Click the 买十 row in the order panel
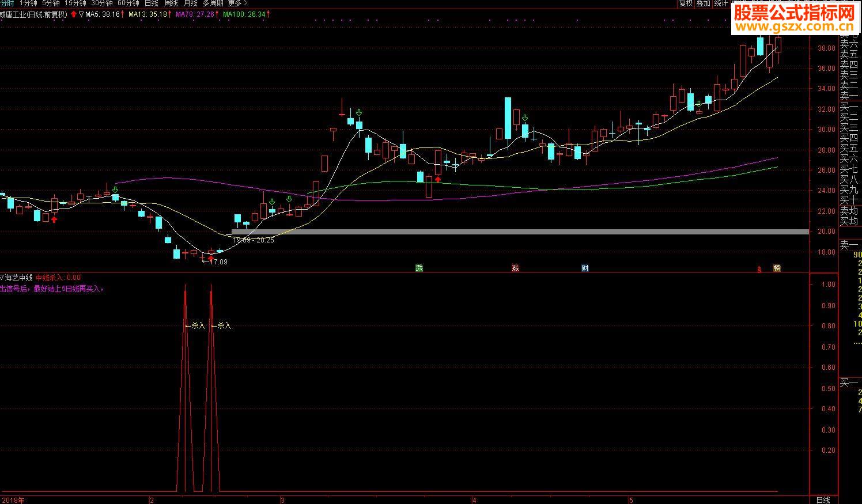The height and width of the screenshot is (504, 862). [x=849, y=200]
